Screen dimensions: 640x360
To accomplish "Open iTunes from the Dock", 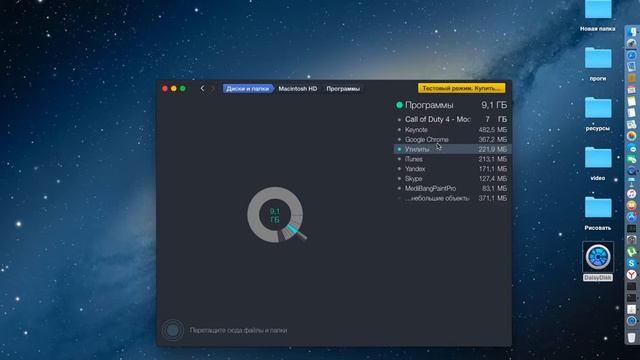I will [x=632, y=194].
